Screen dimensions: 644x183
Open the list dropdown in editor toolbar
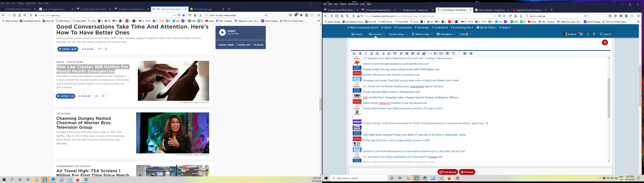pos(442,53)
